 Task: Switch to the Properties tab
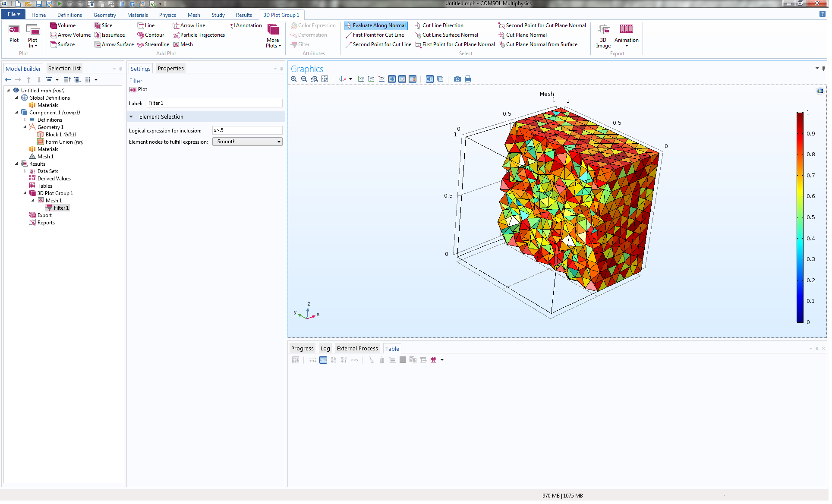(x=170, y=68)
